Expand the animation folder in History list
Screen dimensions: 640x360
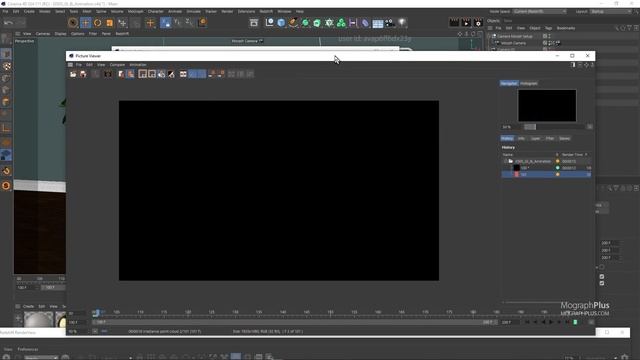pos(505,161)
